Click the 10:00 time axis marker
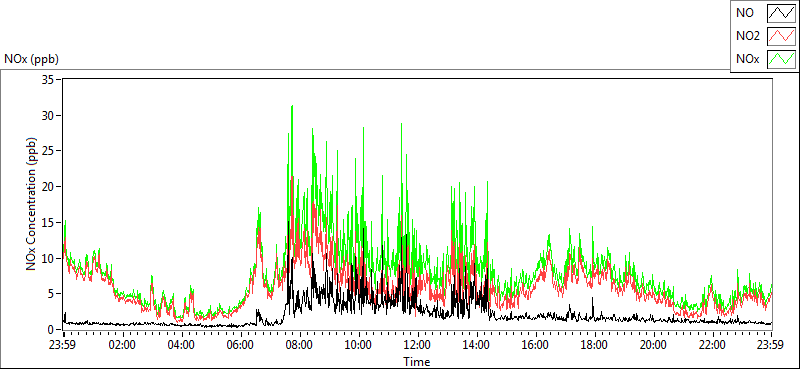The height and width of the screenshot is (369, 800). pyautogui.click(x=358, y=344)
